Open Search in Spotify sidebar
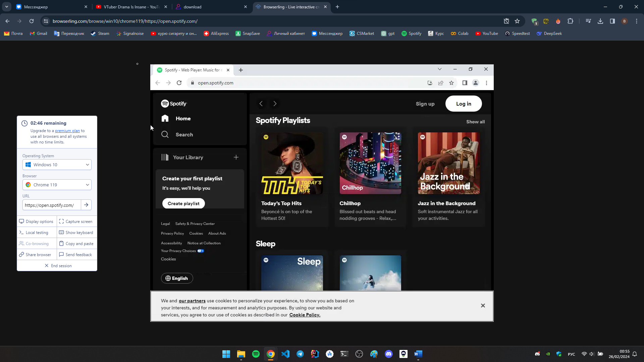The image size is (644, 362). (x=177, y=134)
